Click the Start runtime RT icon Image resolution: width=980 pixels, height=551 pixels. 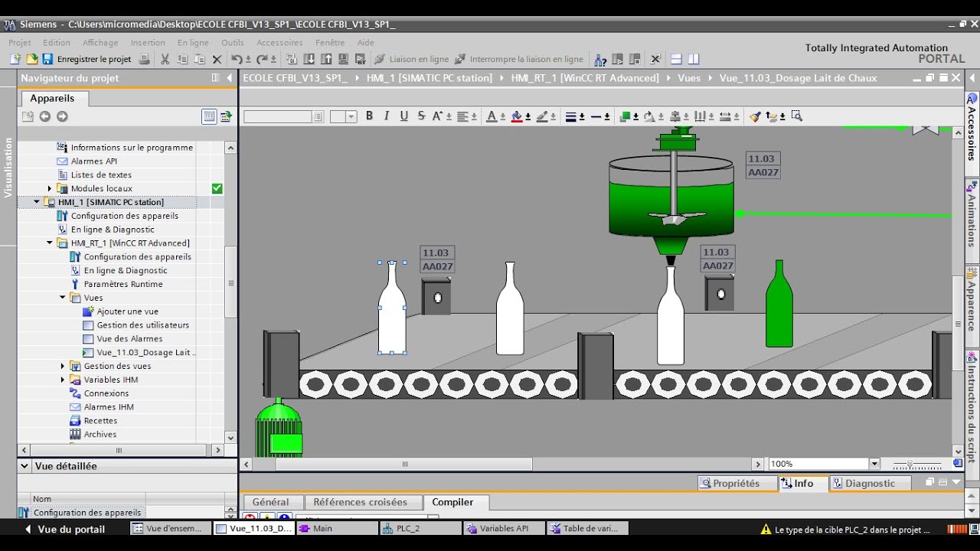pos(361,59)
